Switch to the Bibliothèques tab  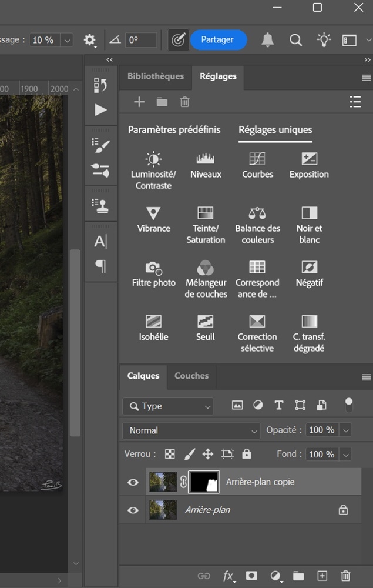(156, 76)
